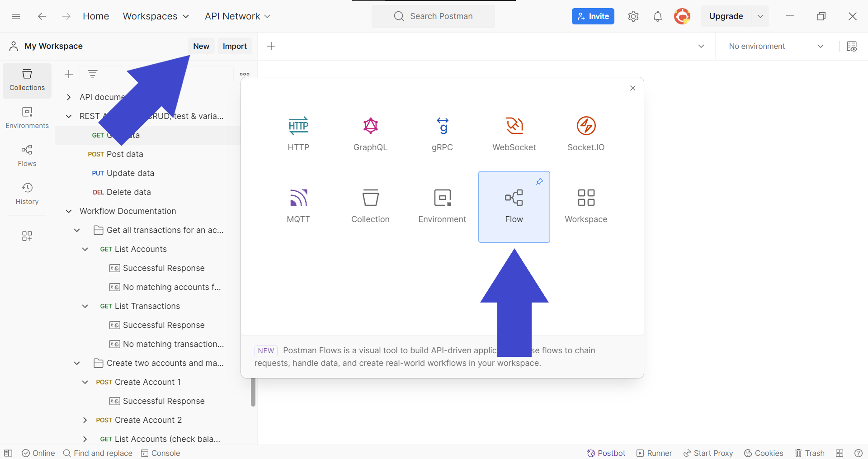Open Flows sidebar tab
This screenshot has width=868, height=459.
tap(27, 156)
